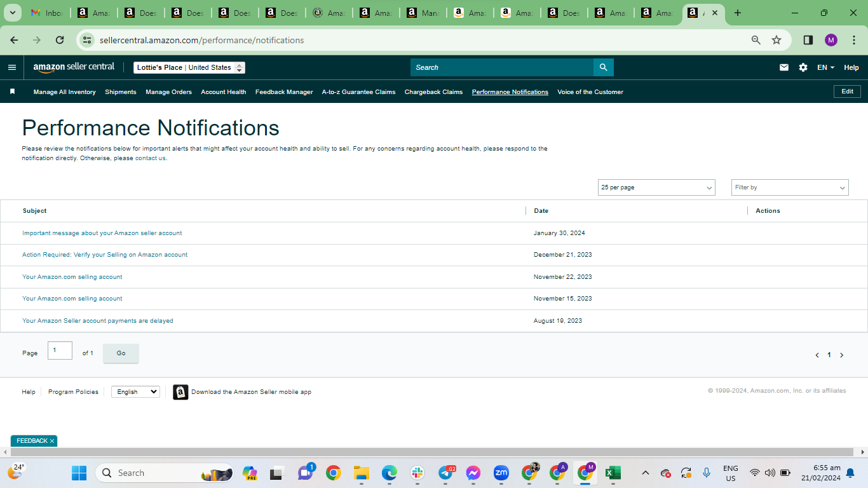This screenshot has width=868, height=488.
Task: Open the Chrome profile M avatar
Action: click(831, 40)
